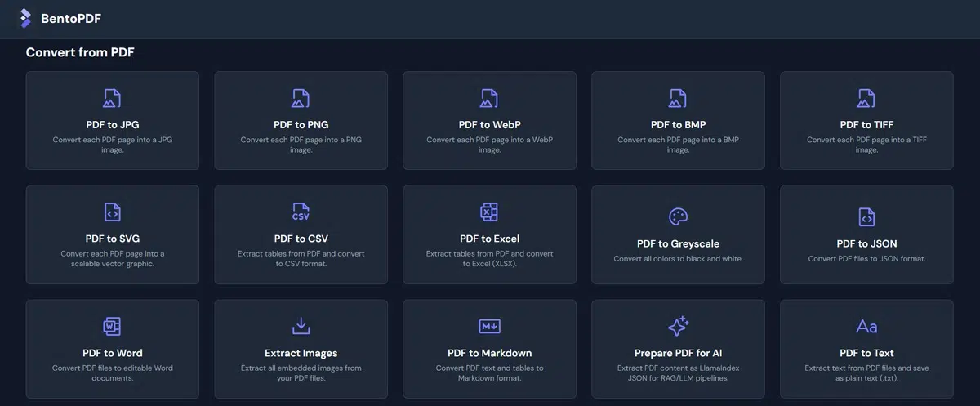The image size is (980, 406).
Task: Click the BentoPDF brand name text
Action: [x=71, y=19]
